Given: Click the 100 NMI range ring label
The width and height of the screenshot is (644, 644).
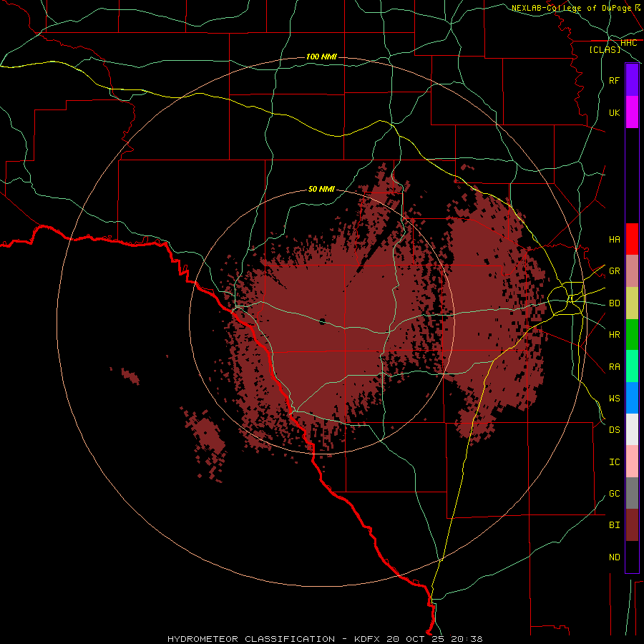Looking at the screenshot, I should 321,57.
